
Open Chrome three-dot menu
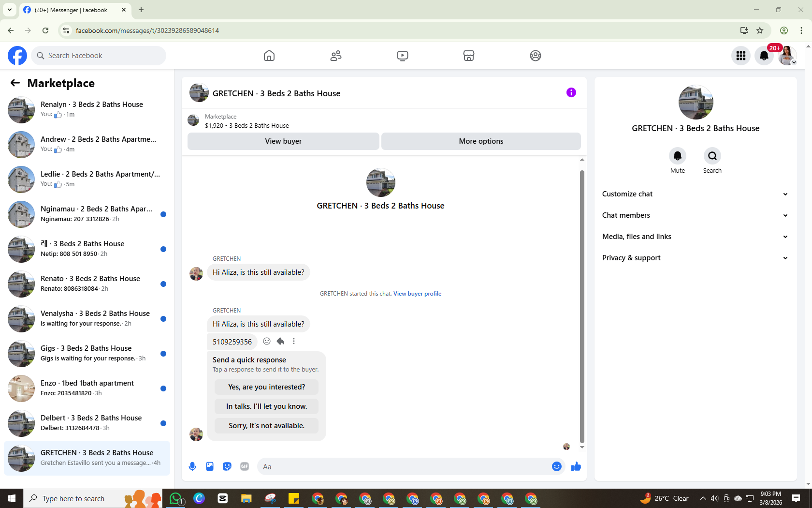[801, 30]
